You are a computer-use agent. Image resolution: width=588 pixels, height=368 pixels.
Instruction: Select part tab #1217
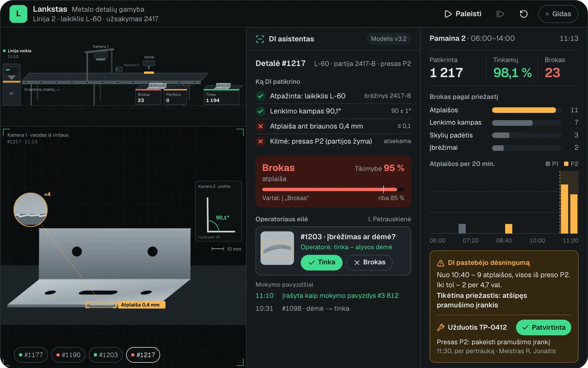click(x=143, y=355)
